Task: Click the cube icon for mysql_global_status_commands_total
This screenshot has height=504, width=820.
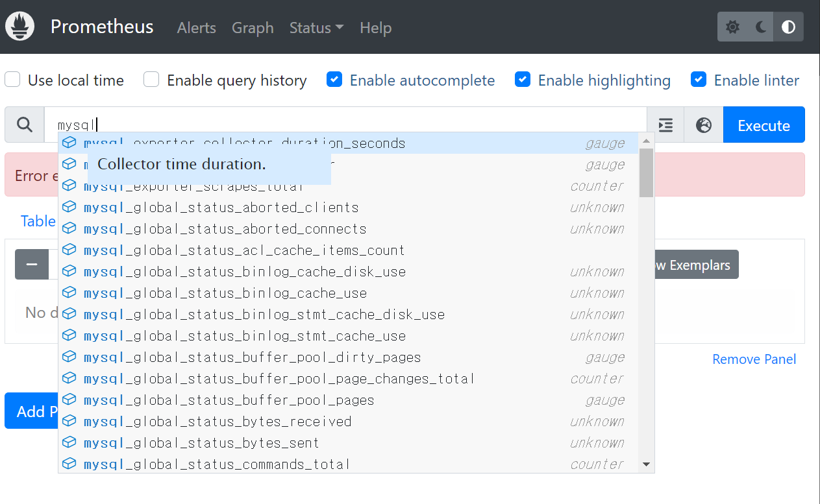Action: click(69, 464)
